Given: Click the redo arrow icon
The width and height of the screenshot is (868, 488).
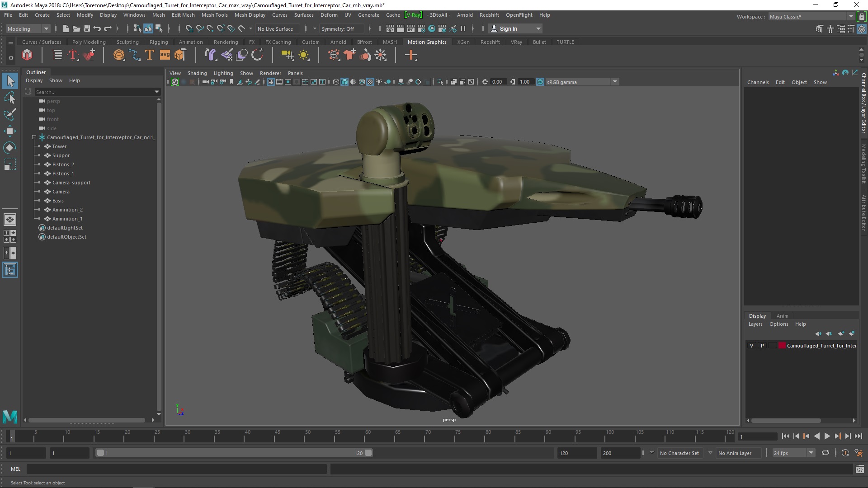Looking at the screenshot, I should click(x=108, y=28).
